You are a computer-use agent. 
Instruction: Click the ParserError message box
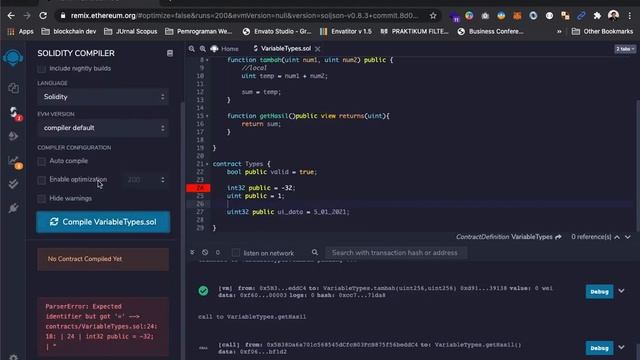click(x=103, y=327)
